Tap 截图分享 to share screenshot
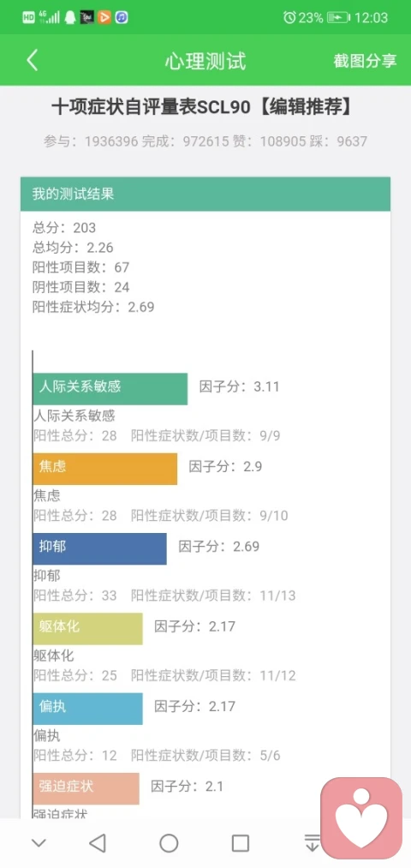The height and width of the screenshot is (868, 411). pyautogui.click(x=365, y=61)
